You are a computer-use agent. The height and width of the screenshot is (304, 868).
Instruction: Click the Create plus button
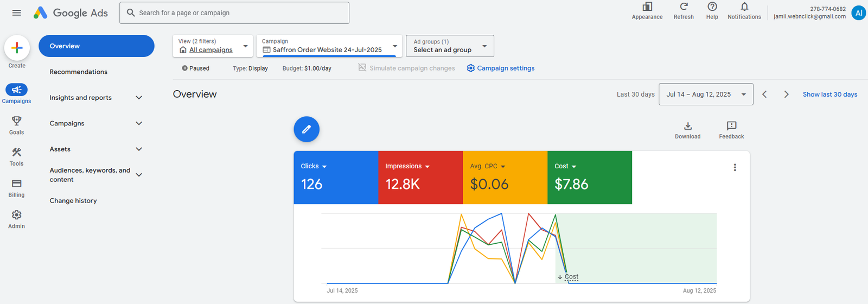17,48
